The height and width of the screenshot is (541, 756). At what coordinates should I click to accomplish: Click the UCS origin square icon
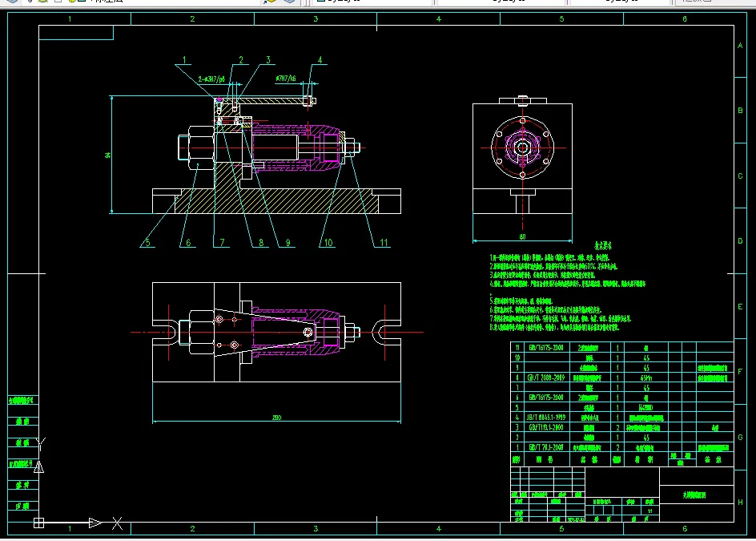point(39,523)
